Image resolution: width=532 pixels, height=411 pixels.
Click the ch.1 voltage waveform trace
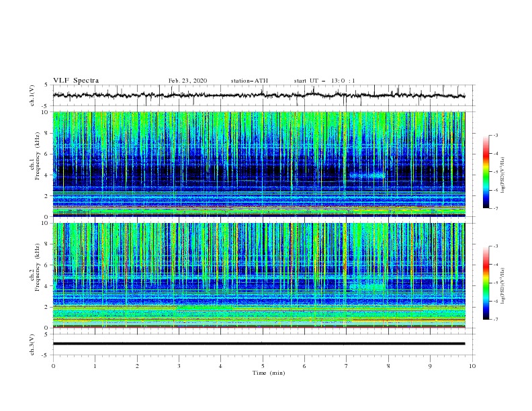259,95
